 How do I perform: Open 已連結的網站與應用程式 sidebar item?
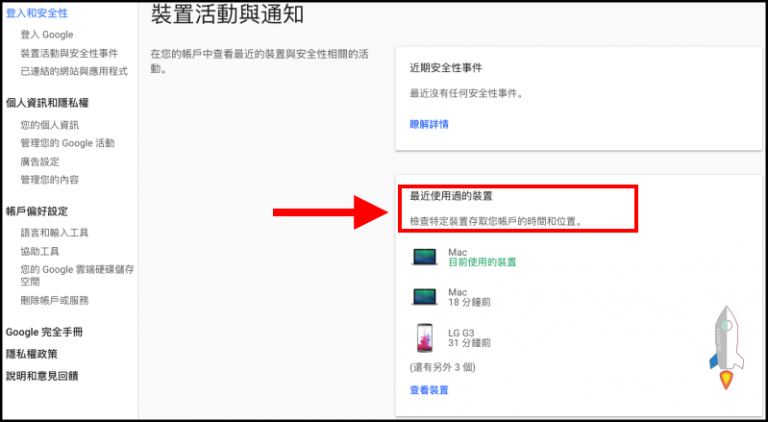pos(74,71)
